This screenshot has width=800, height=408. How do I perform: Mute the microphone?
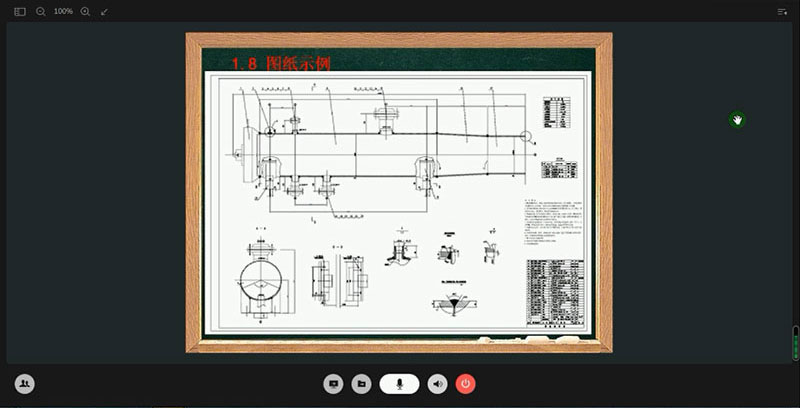pos(399,383)
